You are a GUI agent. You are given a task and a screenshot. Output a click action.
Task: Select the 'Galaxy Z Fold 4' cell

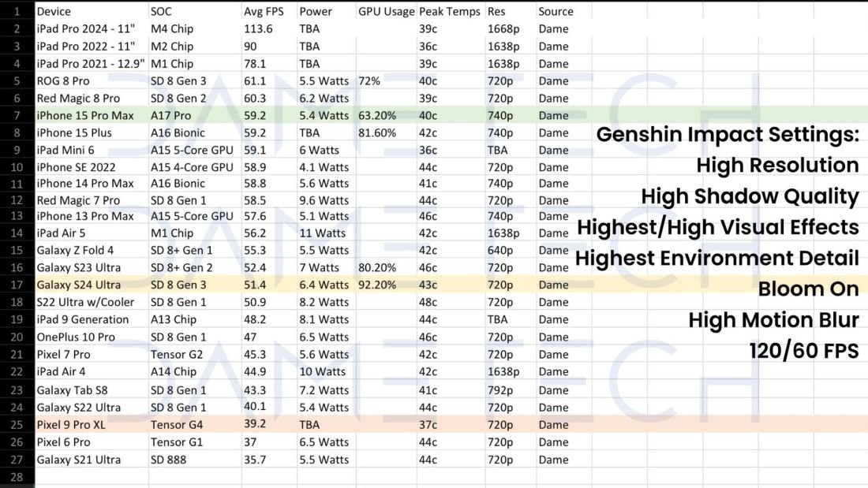[92, 250]
